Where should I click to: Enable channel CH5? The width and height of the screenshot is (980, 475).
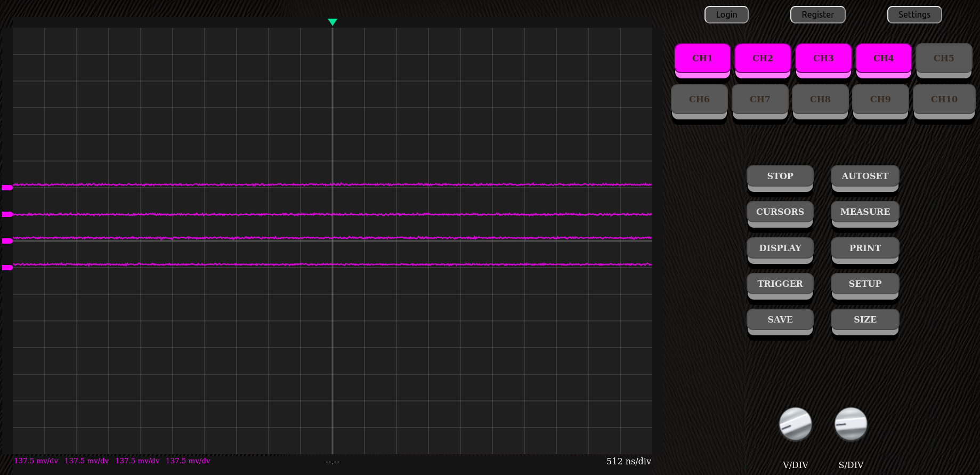pos(944,59)
